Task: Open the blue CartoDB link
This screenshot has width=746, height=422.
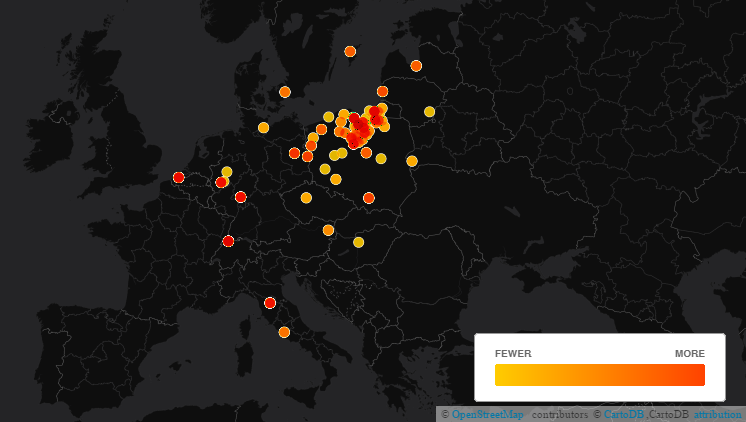Action: point(624,414)
